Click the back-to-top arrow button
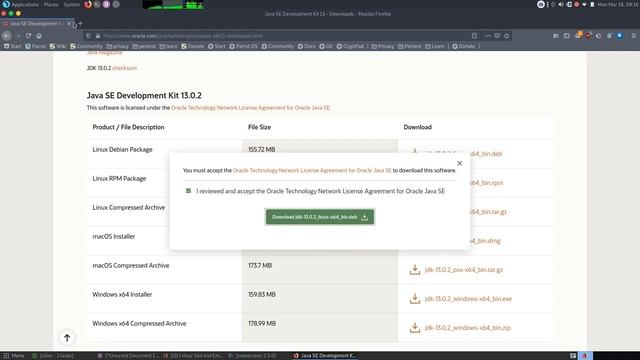Viewport: 640px width, 360px height. [67, 338]
